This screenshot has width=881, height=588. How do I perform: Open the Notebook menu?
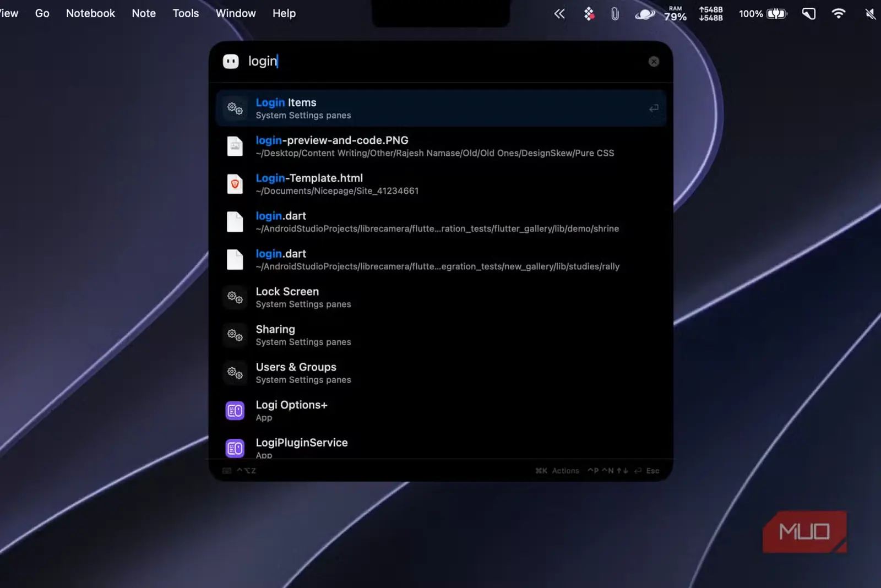[x=90, y=13]
